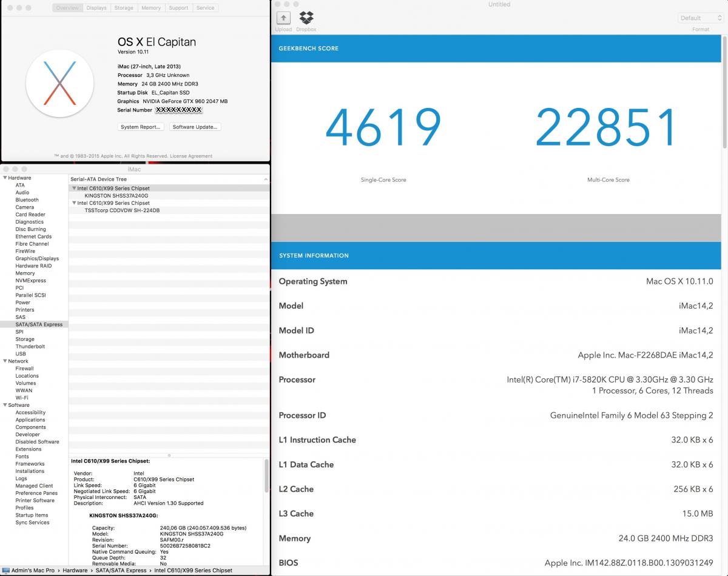Select Memory in the System Information sidebar
The height and width of the screenshot is (576, 728).
[25, 273]
